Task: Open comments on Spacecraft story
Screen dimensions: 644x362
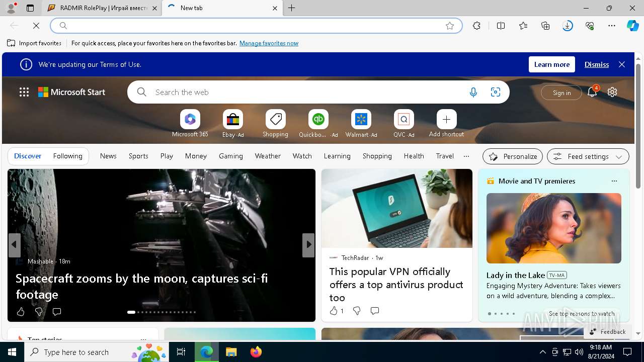Action: tap(57, 312)
